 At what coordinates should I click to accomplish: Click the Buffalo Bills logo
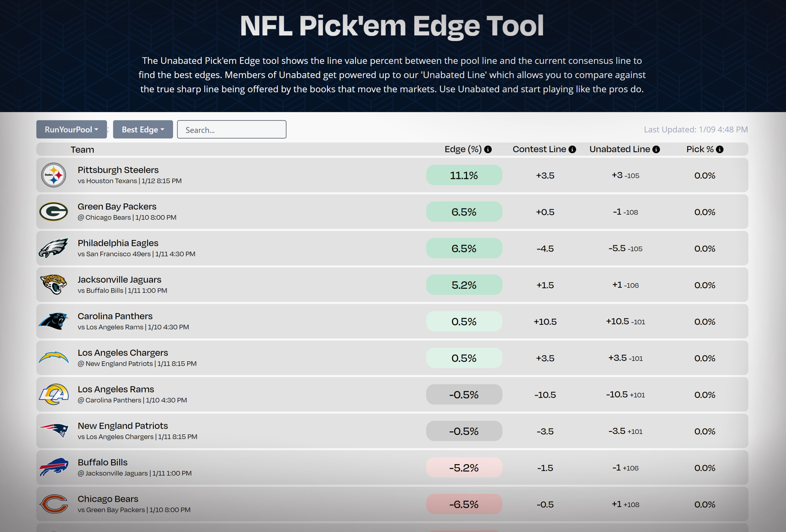[x=53, y=467]
